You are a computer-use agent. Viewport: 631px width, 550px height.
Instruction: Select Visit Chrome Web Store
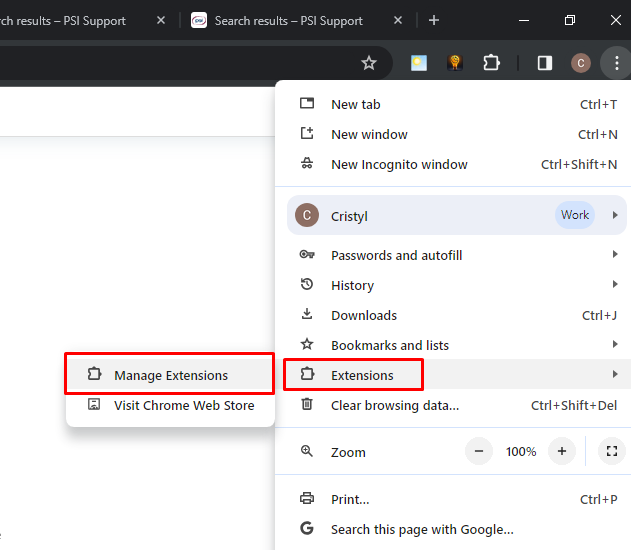(x=169, y=405)
